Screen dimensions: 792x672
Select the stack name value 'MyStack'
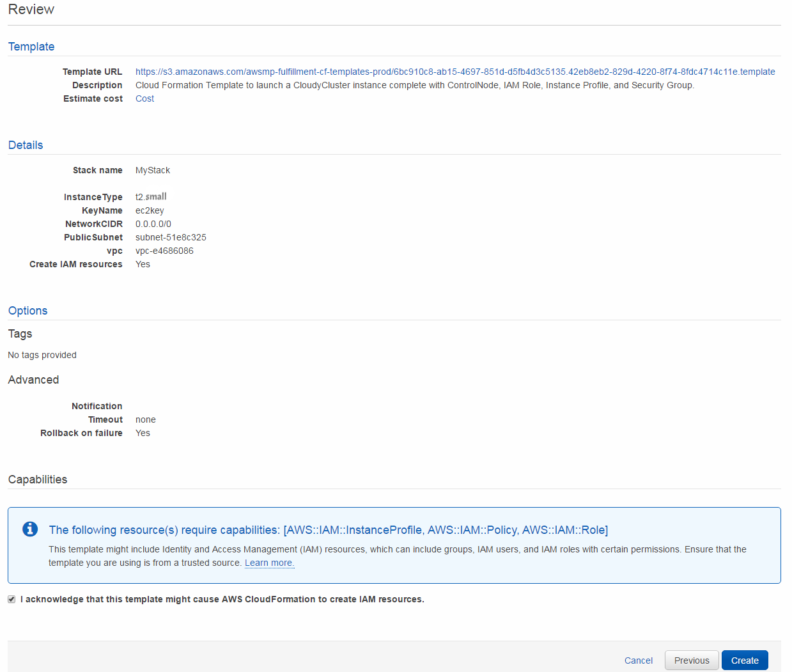coord(153,170)
